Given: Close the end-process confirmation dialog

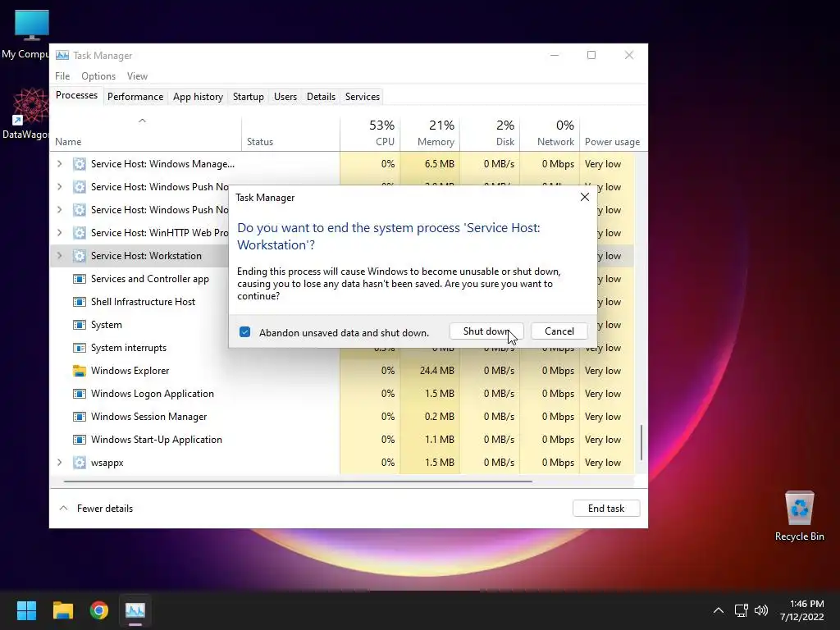Looking at the screenshot, I should (x=584, y=197).
